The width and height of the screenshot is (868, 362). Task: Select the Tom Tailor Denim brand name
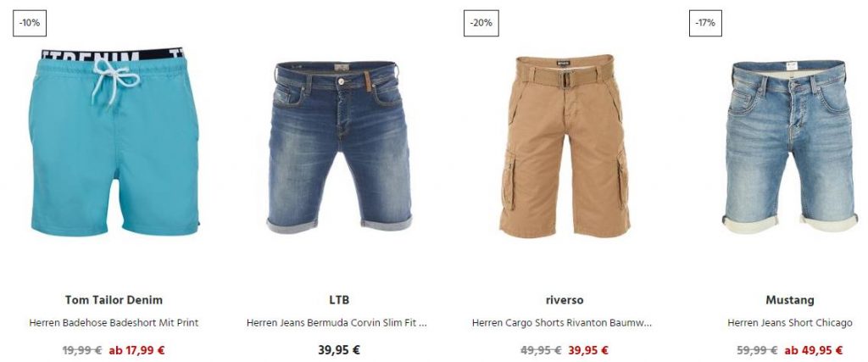click(114, 300)
